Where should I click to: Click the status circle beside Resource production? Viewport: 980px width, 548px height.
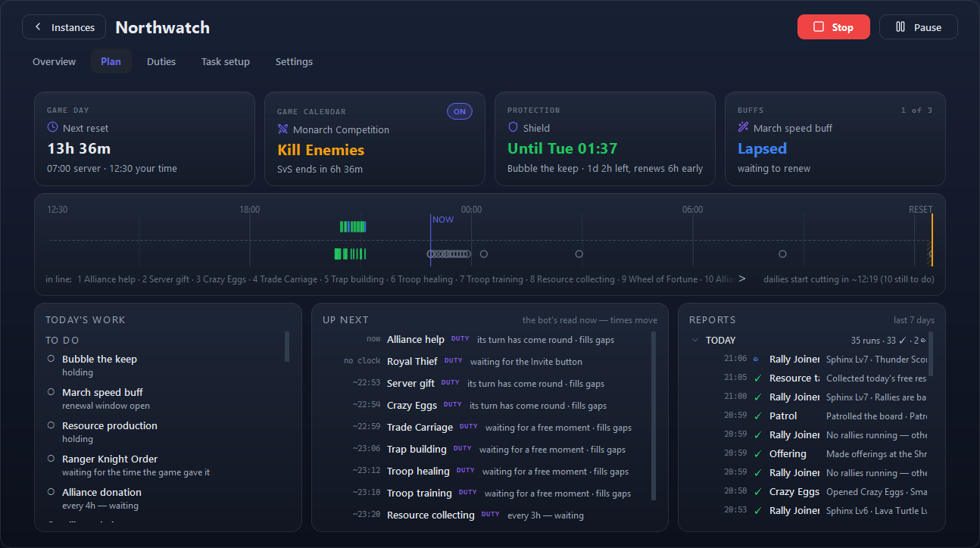pyautogui.click(x=51, y=425)
